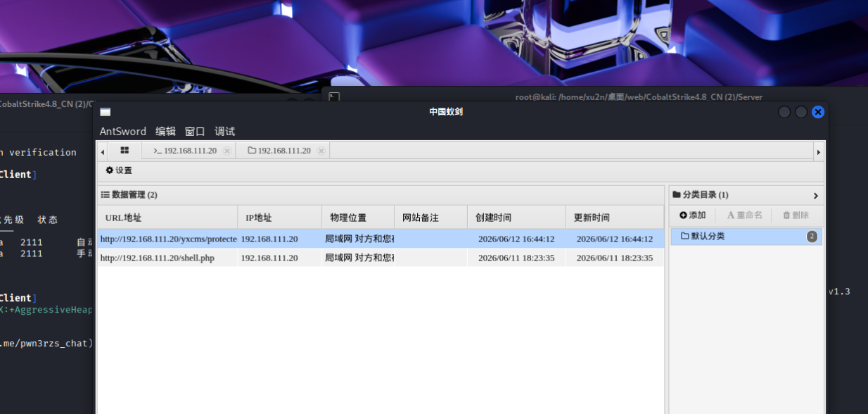Sort by 物理位置 column header

coord(358,218)
